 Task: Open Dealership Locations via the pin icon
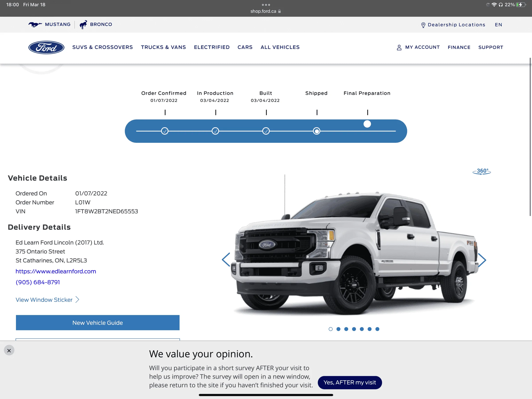click(423, 25)
